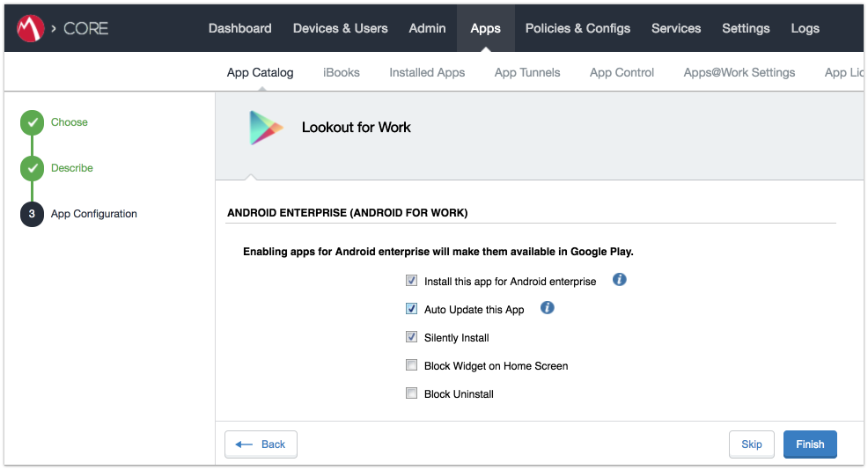Switch to App Tunnels tab
The image size is (868, 470).
(x=527, y=72)
